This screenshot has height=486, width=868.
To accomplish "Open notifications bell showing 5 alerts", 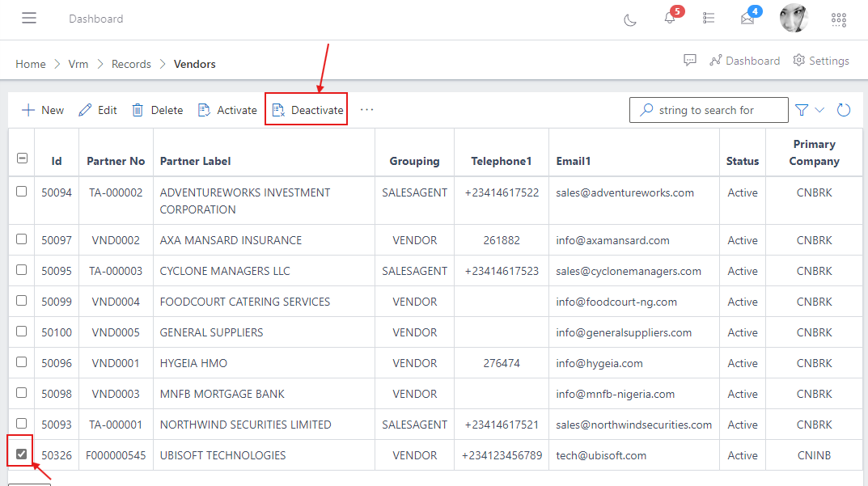I will 670,19.
